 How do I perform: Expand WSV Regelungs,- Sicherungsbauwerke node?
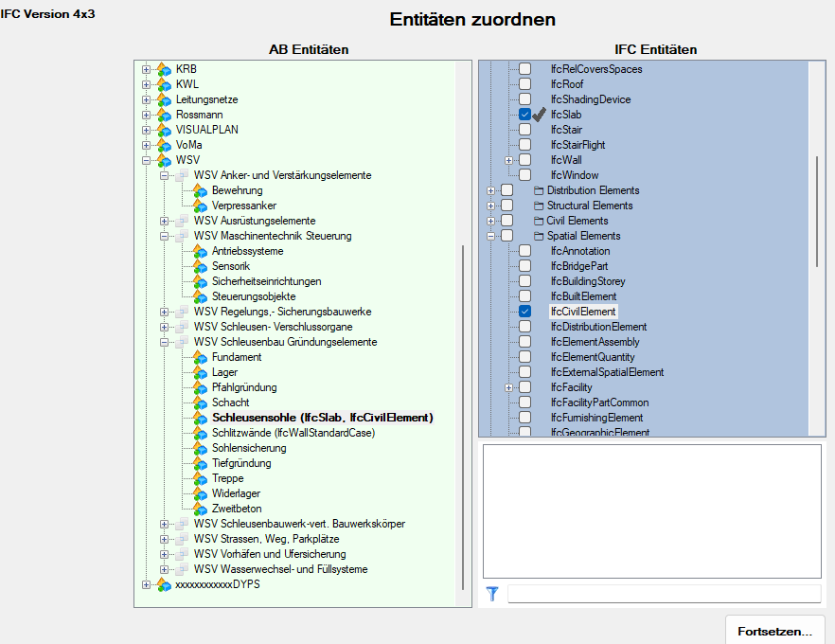[164, 313]
